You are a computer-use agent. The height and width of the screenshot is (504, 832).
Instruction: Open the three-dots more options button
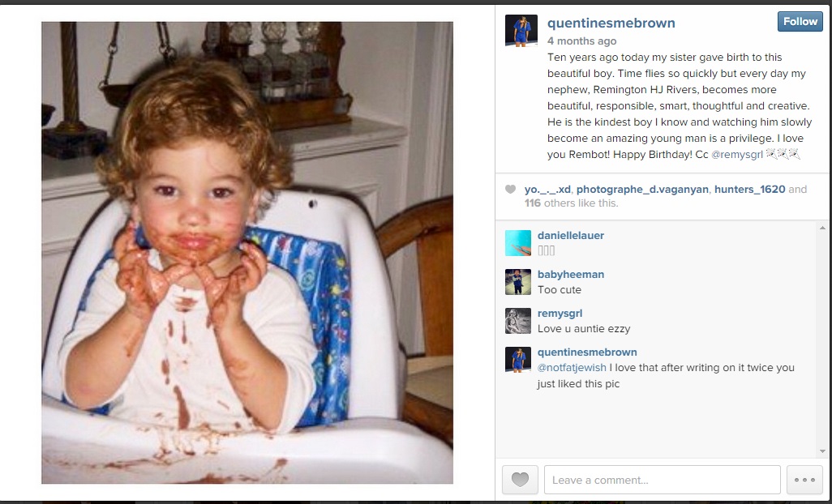point(804,480)
